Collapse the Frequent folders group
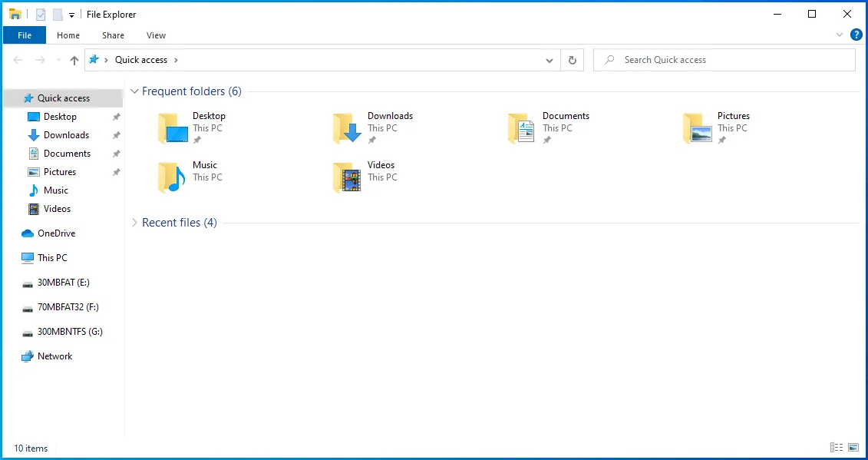Viewport: 868px width, 460px height. point(134,91)
